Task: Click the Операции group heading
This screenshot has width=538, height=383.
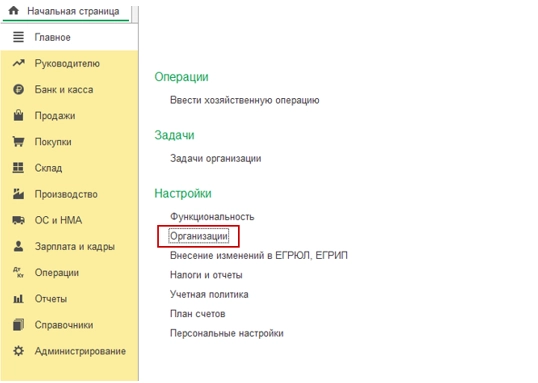Action: 181,77
